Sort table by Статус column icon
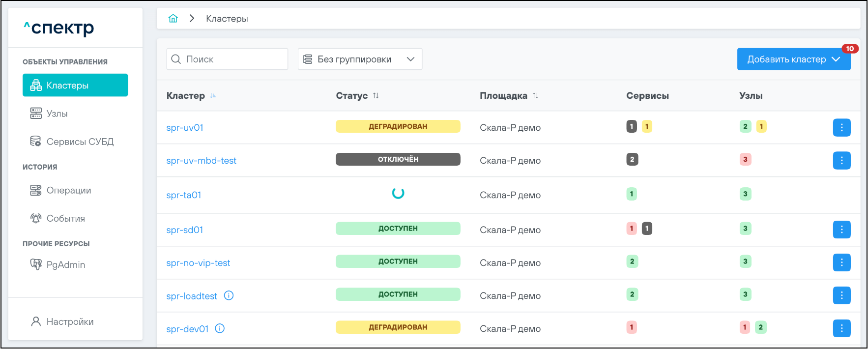The width and height of the screenshot is (868, 349). (x=376, y=96)
